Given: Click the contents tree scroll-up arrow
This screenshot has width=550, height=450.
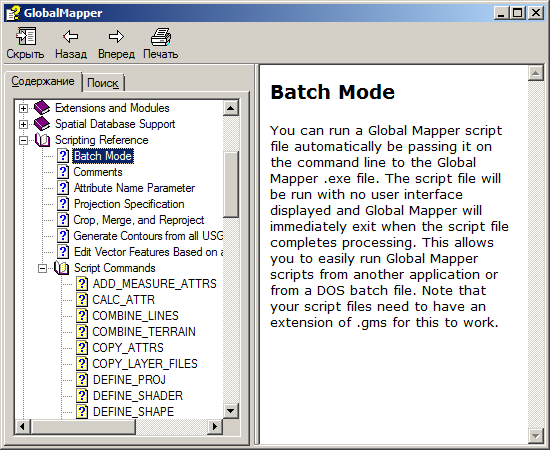Looking at the screenshot, I should point(231,108).
